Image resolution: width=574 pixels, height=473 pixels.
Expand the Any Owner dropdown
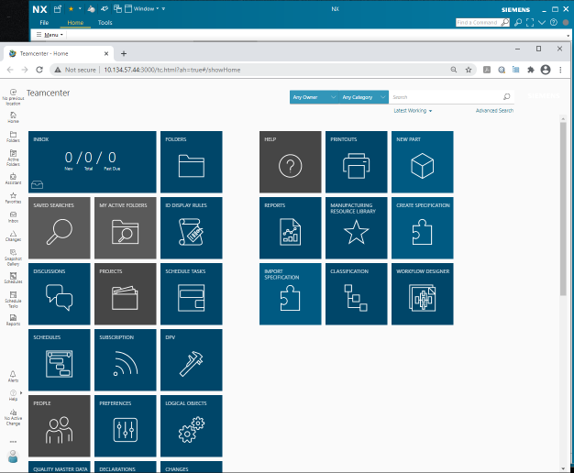tap(314, 97)
